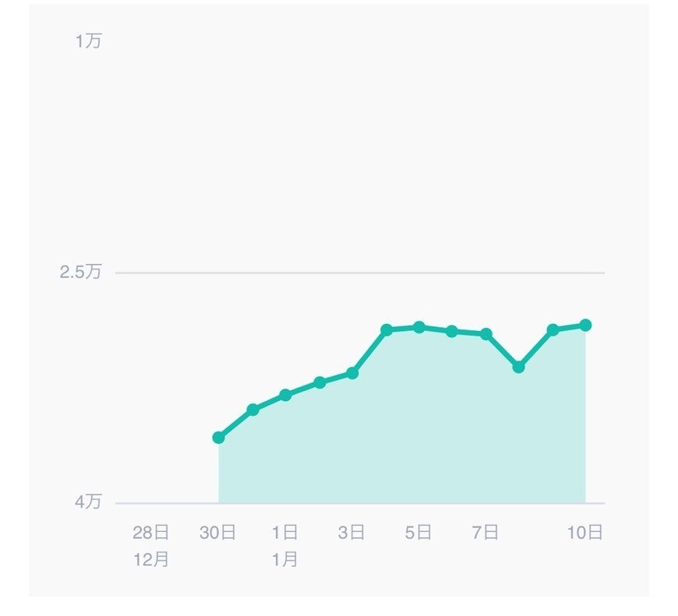Viewport: 678px width, 616px height.
Task: Click the 10日 x-axis date label
Action: (584, 533)
